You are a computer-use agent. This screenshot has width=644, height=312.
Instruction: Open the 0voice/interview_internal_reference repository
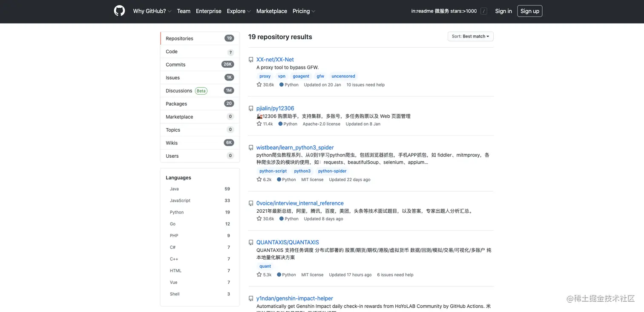click(x=300, y=203)
